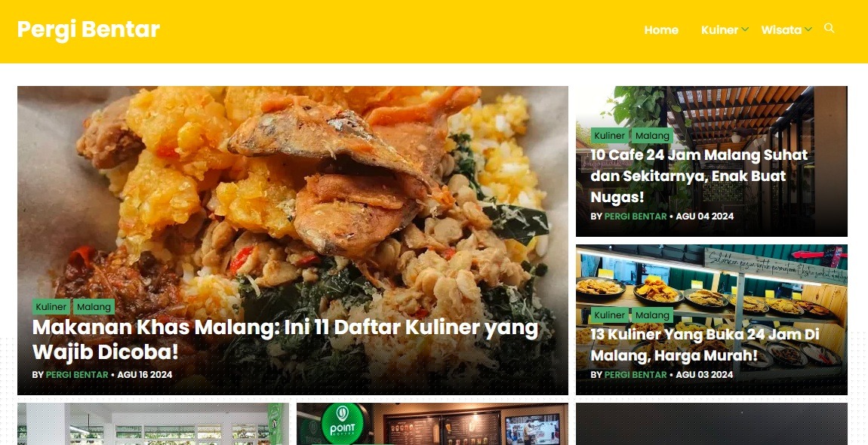Select Malang tag on Makanan Khas article
This screenshot has width=868, height=445.
[94, 307]
